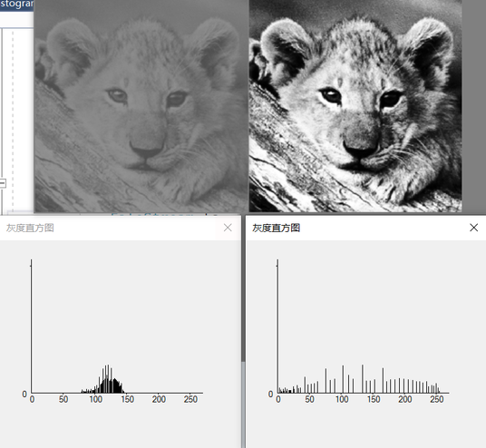This screenshot has width=486, height=448.
Task: Close the left 灰度直方图 histogram window
Action: coord(228,228)
